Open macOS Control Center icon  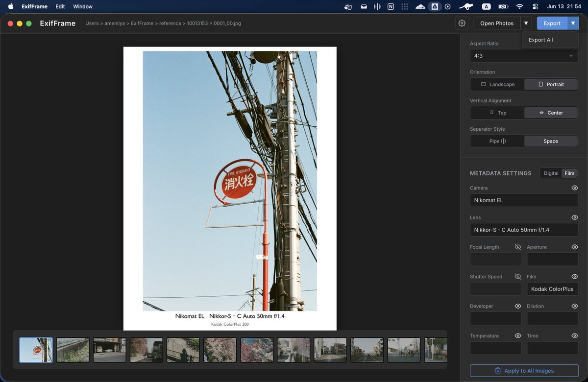coord(535,6)
